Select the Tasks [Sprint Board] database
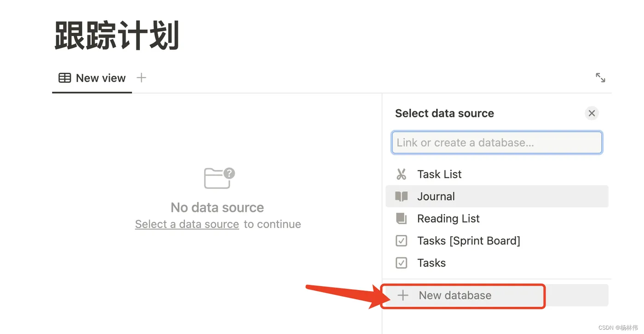Screen dimensions: 644x334 [x=468, y=241]
